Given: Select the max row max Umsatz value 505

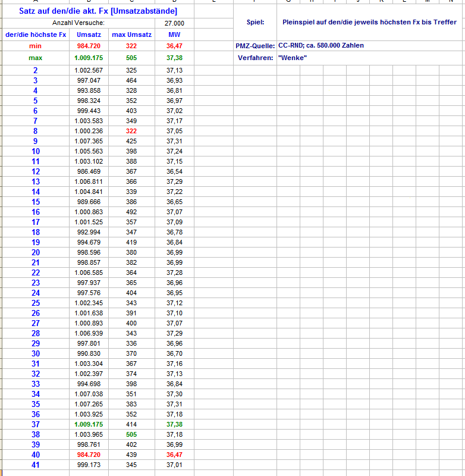Looking at the screenshot, I should click(x=131, y=58).
